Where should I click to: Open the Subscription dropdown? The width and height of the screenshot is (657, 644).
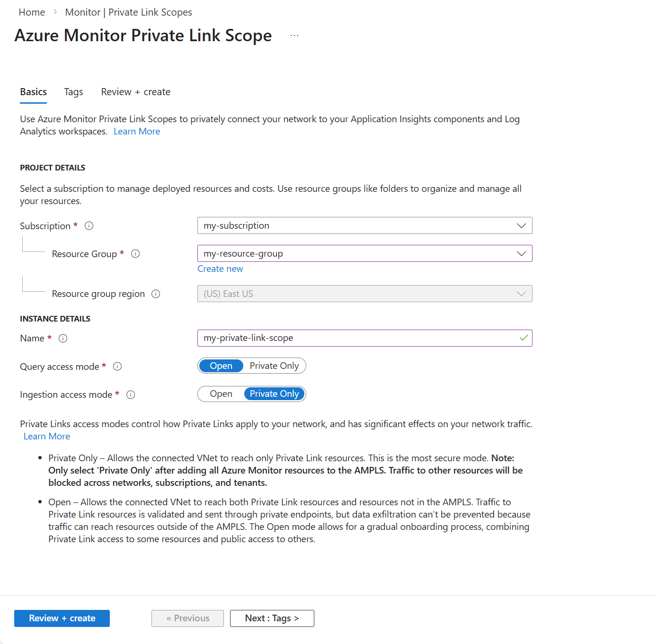coord(364,225)
